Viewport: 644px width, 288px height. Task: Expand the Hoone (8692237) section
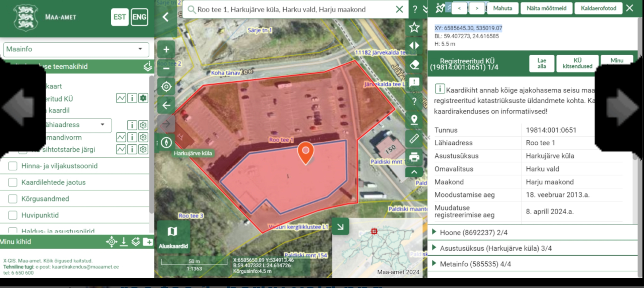tap(473, 232)
